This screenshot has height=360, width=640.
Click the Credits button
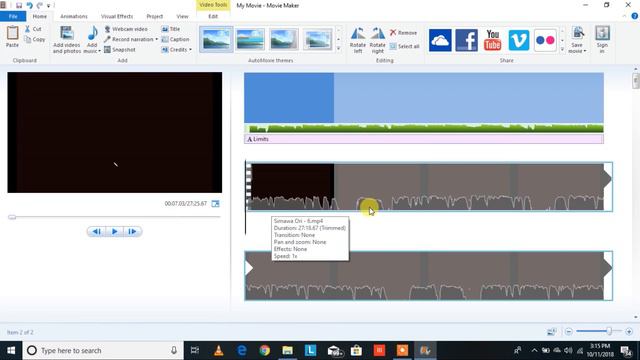pos(175,49)
